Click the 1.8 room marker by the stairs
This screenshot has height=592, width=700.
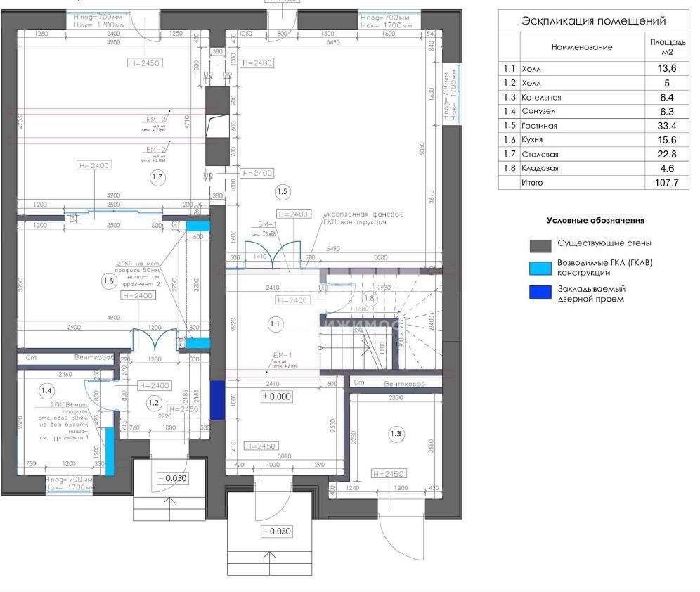(x=370, y=299)
